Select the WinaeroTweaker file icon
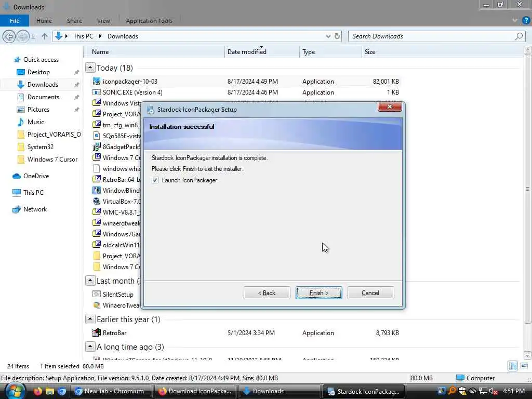 click(97, 305)
